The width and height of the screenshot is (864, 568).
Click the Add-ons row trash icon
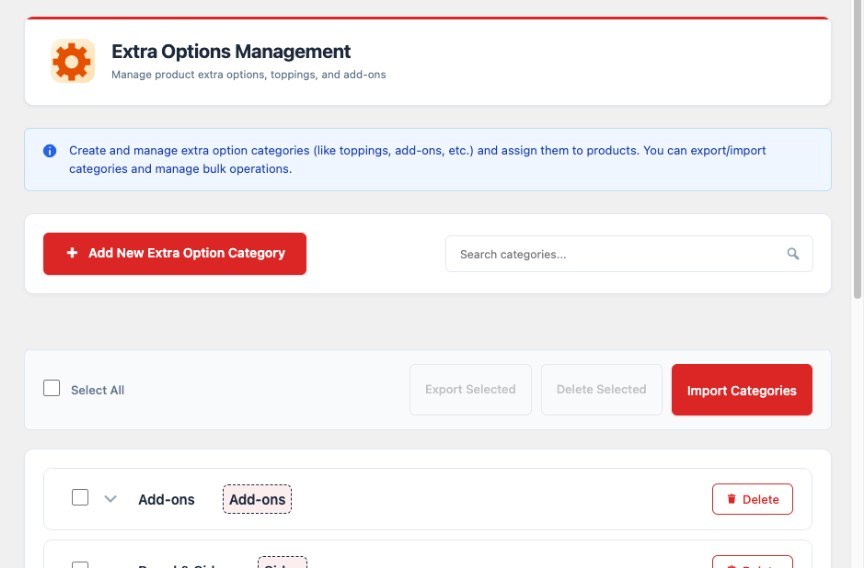(731, 499)
